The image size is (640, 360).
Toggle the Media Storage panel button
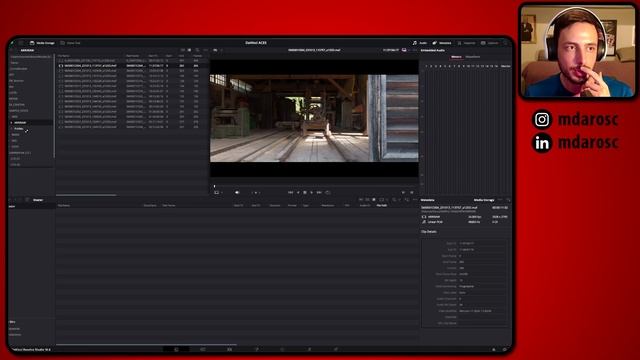(42, 43)
